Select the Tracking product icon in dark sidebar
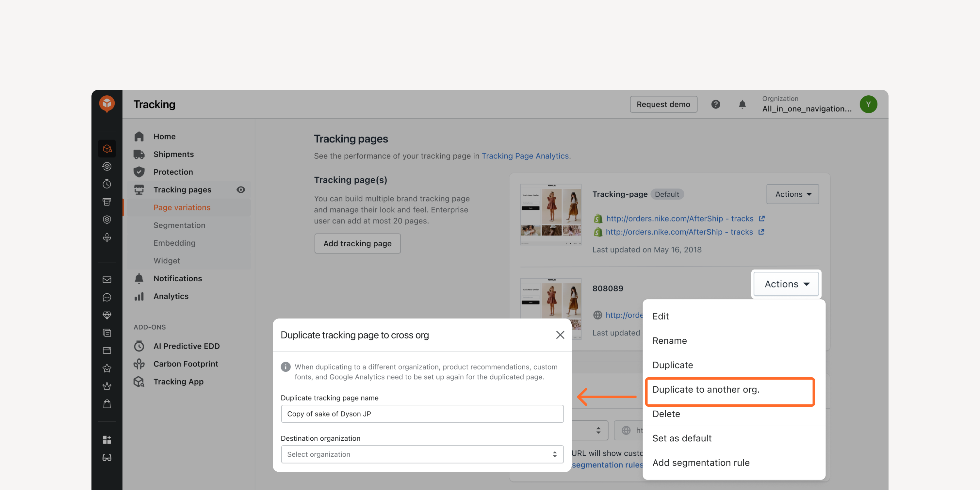 [x=107, y=149]
